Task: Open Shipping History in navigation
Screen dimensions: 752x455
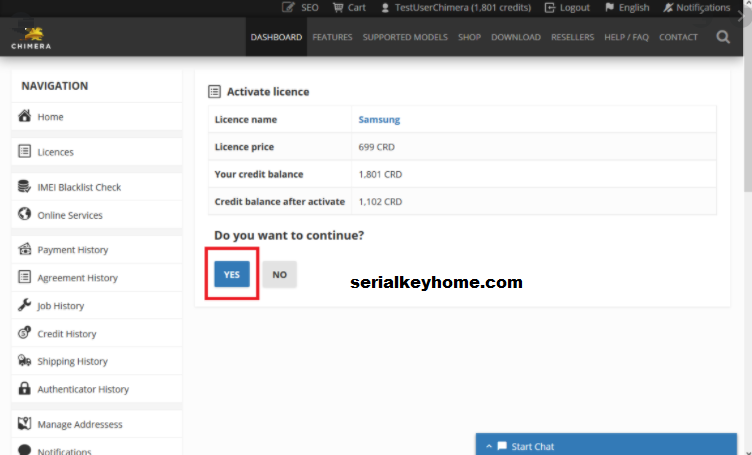Action: (97, 361)
